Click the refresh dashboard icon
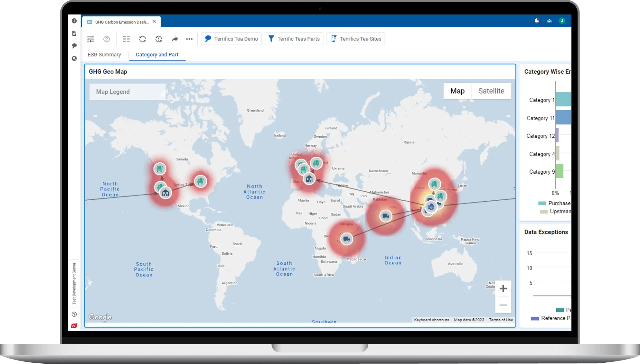Screen dimensions: 640x364 [142, 39]
